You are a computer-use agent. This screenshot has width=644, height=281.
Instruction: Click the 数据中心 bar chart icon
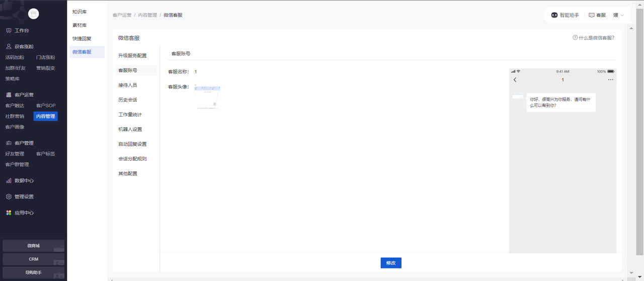9,180
